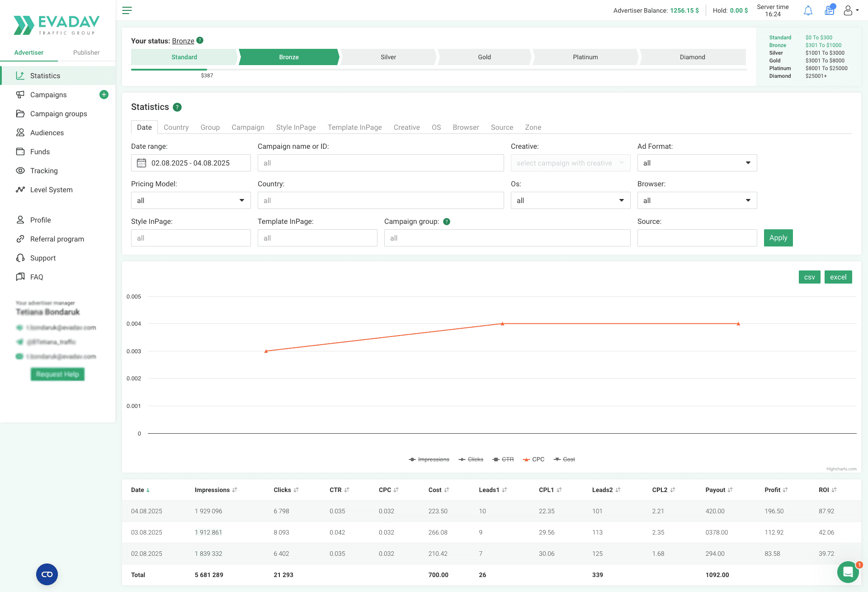
Task: Sort table by Impressions column
Action: pyautogui.click(x=216, y=490)
